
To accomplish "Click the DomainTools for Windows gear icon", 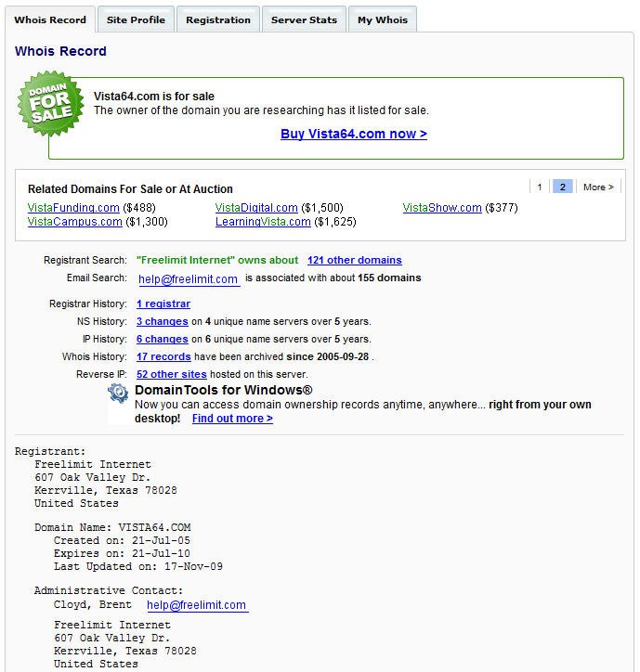I will [x=118, y=393].
